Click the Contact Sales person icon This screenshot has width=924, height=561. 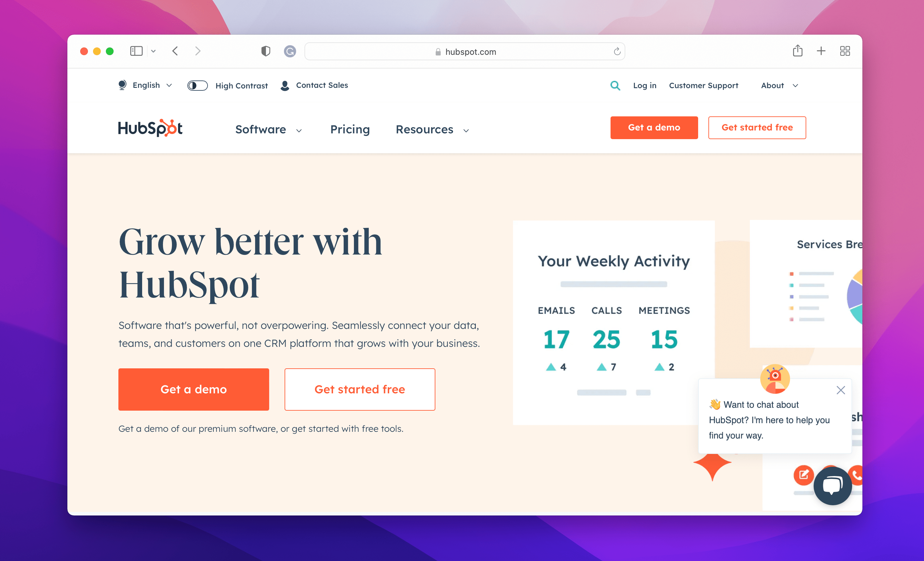pyautogui.click(x=285, y=86)
